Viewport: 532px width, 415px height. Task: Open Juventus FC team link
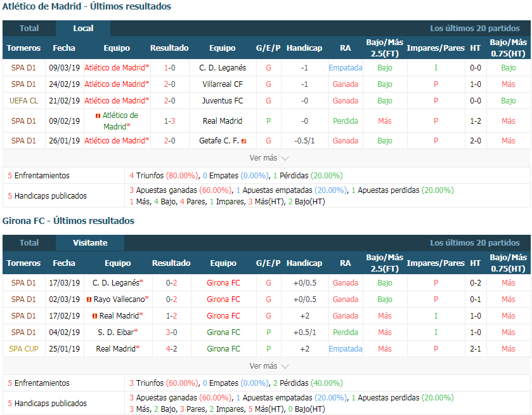point(223,101)
